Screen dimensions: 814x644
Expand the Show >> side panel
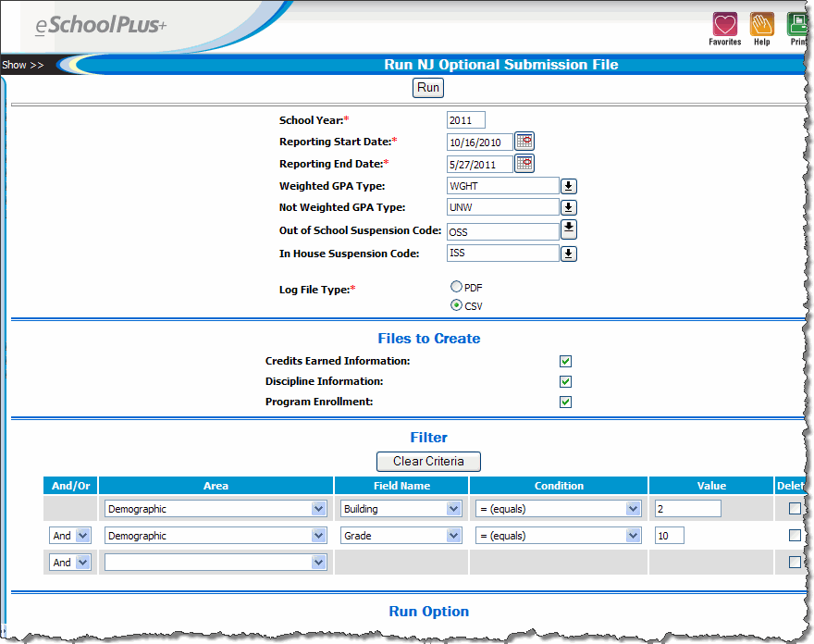[23, 66]
